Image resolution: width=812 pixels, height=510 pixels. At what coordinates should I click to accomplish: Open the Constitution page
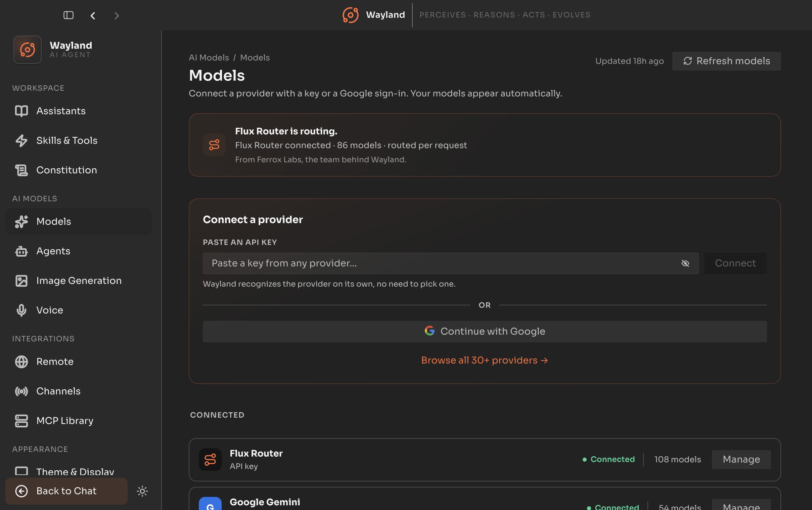78,170
